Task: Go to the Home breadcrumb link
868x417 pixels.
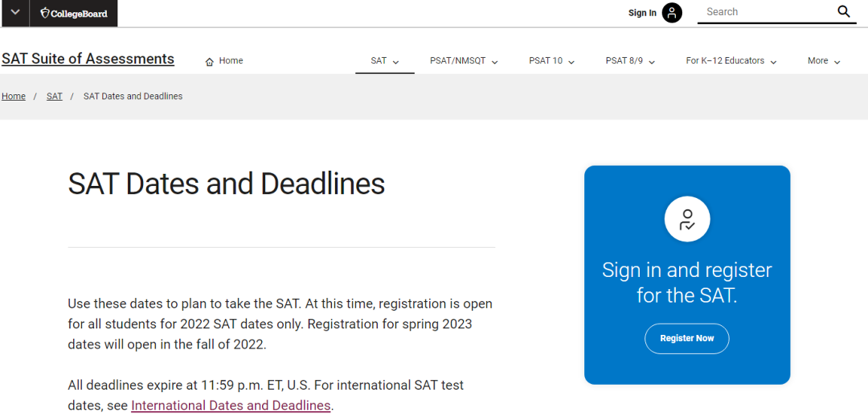Action: [13, 96]
